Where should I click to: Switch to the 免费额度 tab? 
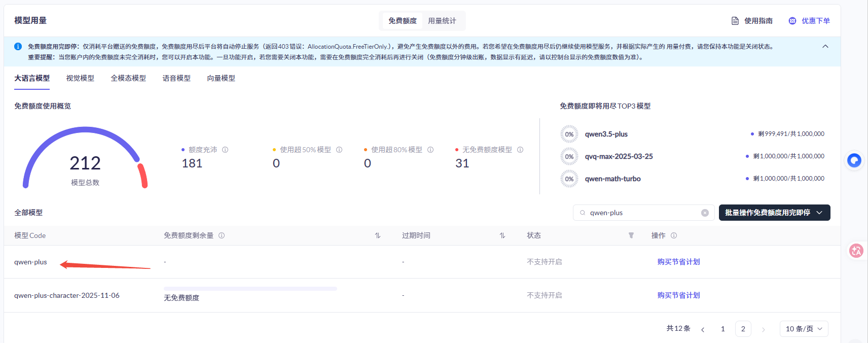coord(403,21)
